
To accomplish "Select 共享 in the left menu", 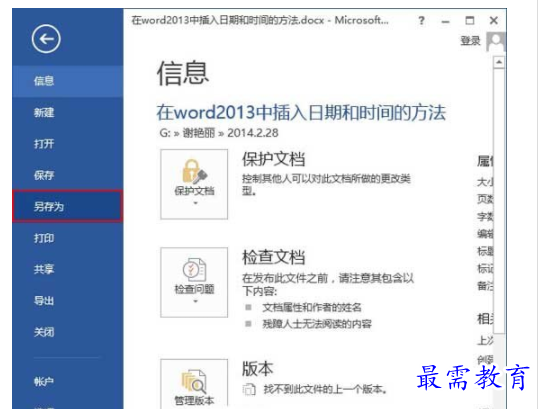I will [x=68, y=269].
